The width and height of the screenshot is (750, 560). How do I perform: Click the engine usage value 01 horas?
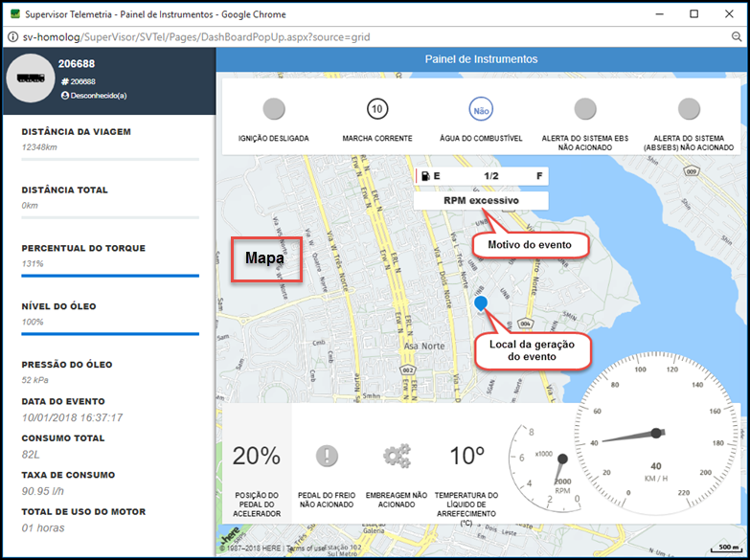[43, 528]
